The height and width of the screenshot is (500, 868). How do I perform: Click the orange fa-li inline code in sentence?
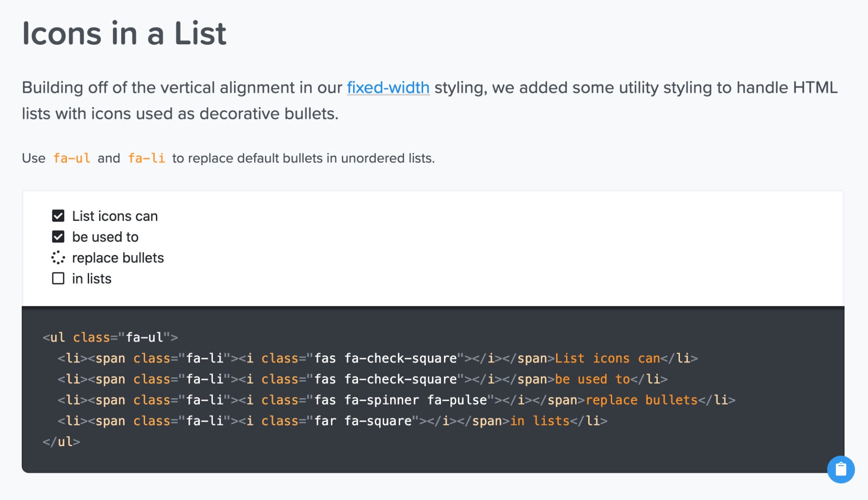coord(146,158)
